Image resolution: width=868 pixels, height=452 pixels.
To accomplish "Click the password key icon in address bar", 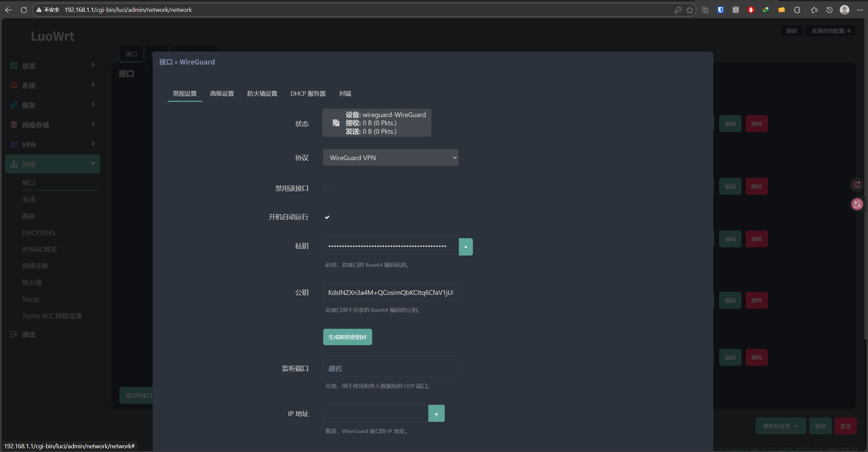I will [x=677, y=10].
